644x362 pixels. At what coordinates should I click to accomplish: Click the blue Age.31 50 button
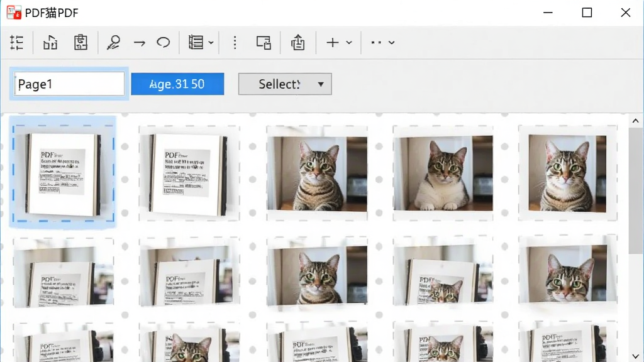coord(177,84)
